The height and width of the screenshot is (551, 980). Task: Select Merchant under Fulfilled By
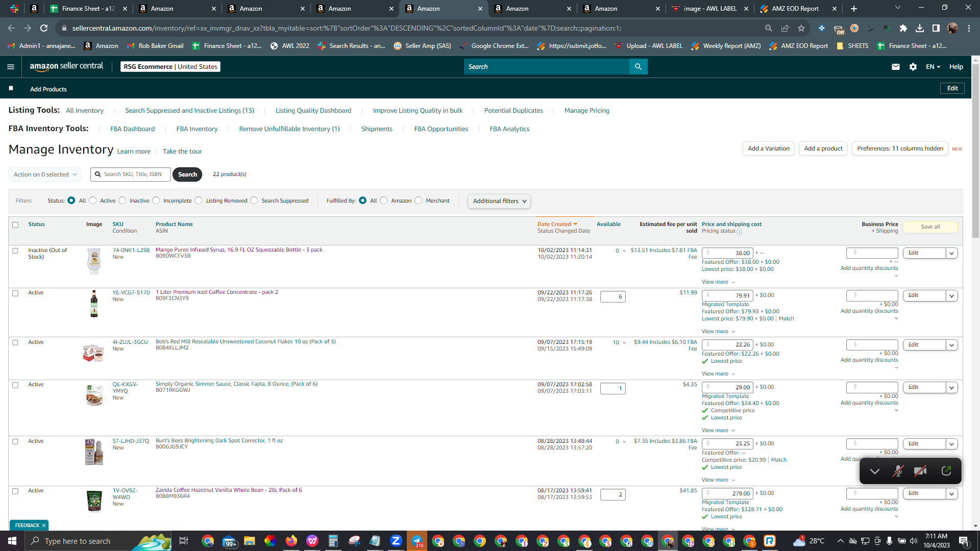418,201
